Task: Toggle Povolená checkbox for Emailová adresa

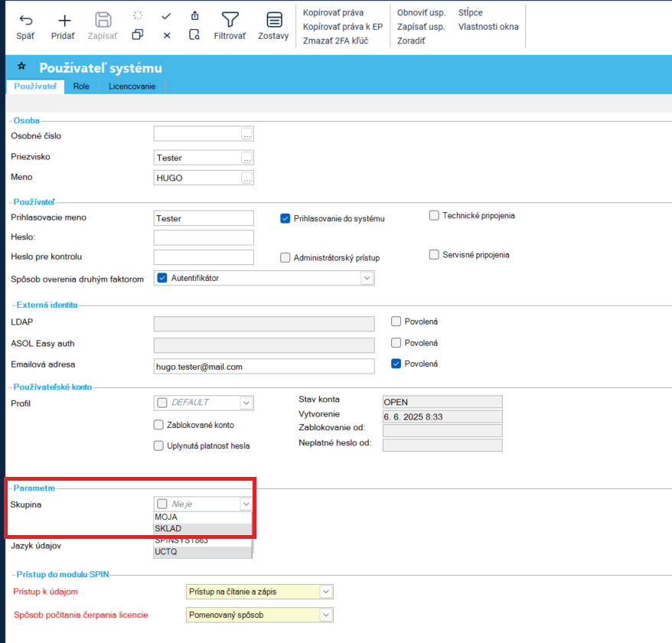Action: (x=396, y=364)
